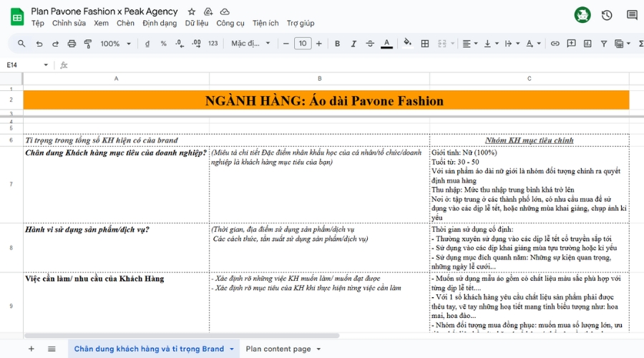Open the font family dropdown Mặc đị...
This screenshot has width=644, height=358.
(250, 44)
